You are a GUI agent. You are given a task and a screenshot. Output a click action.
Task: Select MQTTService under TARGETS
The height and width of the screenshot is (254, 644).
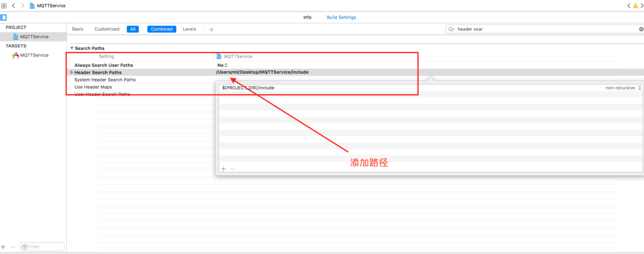[x=34, y=55]
